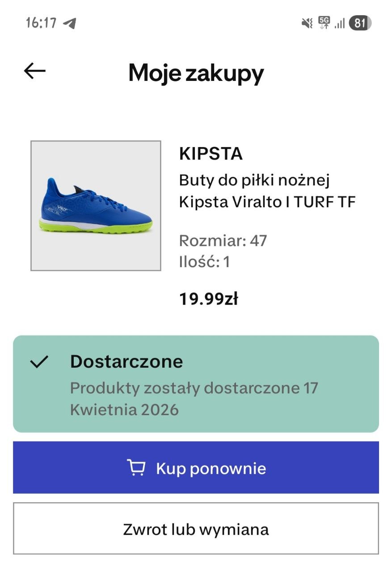Click the shopping cart icon on blue button
Image resolution: width=392 pixels, height=572 pixels.
tap(136, 468)
